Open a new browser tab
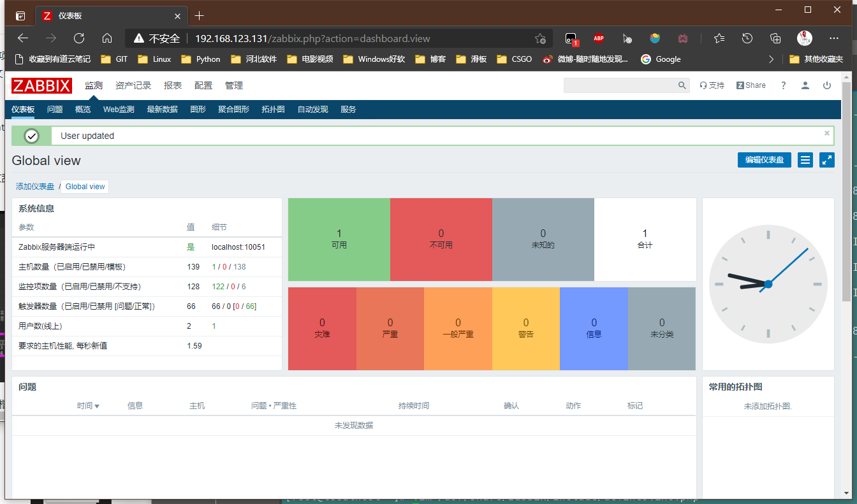Image resolution: width=857 pixels, height=504 pixels. pyautogui.click(x=200, y=15)
